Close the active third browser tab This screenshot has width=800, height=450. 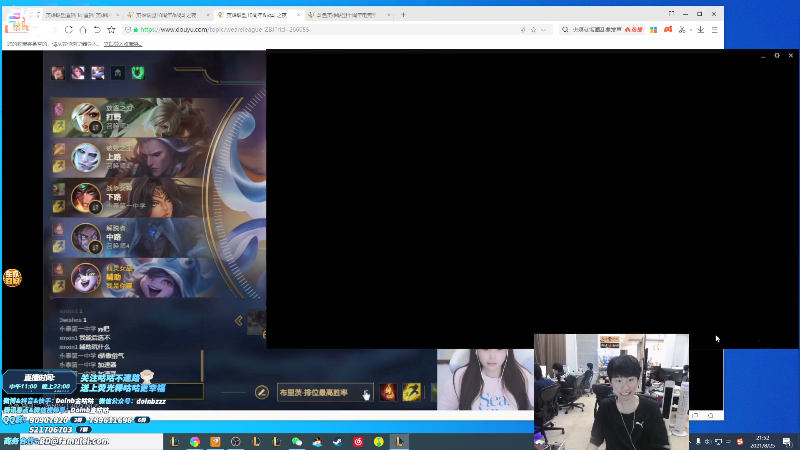pos(298,15)
